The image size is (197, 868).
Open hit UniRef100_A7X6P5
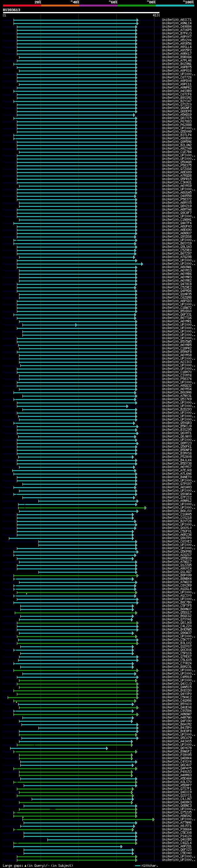[x=177, y=30]
